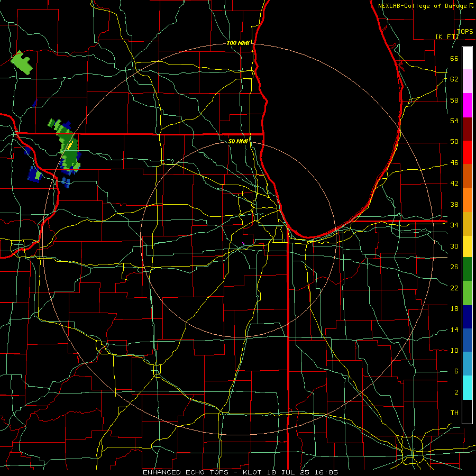476x476 pixels.
Task: Click the '10 JUL 25 16:05' timestamp
Action: (303, 472)
